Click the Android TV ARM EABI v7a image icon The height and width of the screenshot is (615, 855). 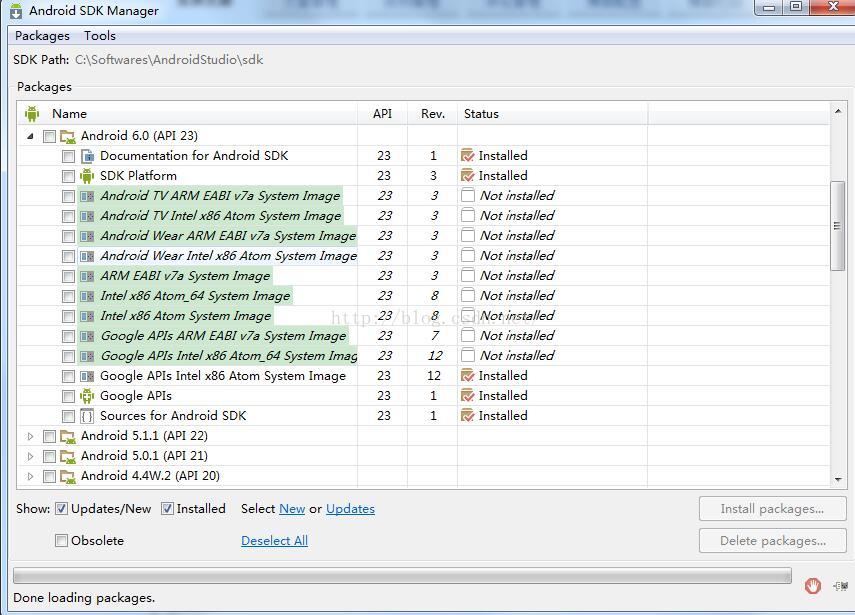click(87, 196)
